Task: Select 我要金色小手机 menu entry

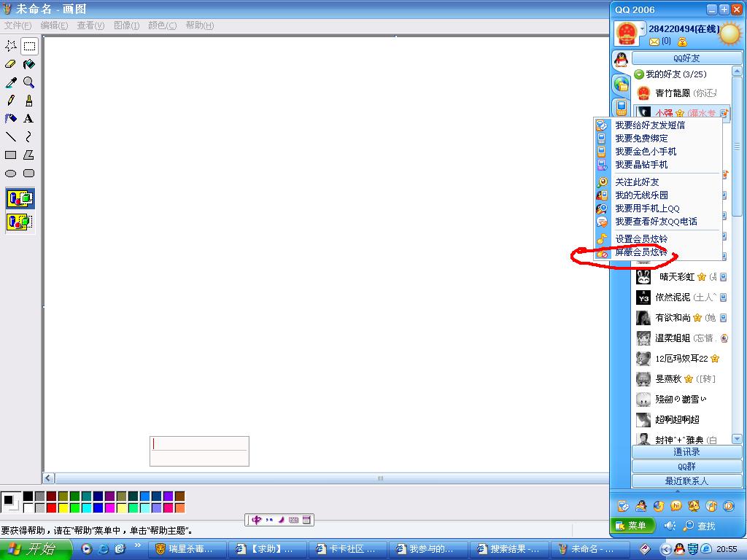Action: (658, 152)
